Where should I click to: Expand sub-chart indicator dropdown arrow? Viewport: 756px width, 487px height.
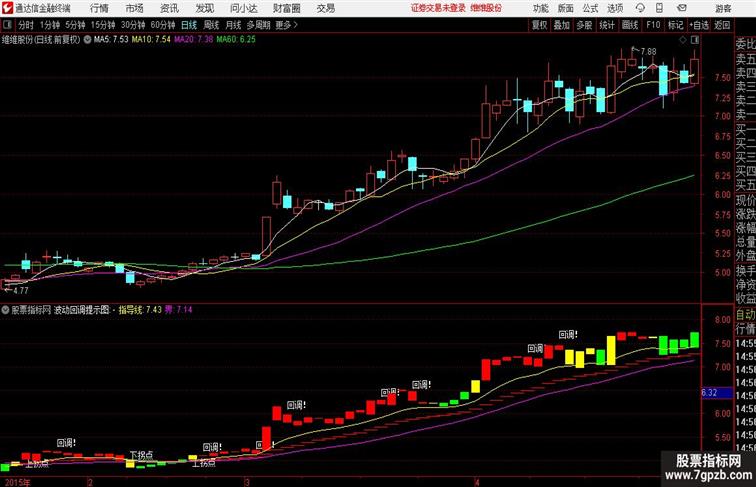pos(5,310)
